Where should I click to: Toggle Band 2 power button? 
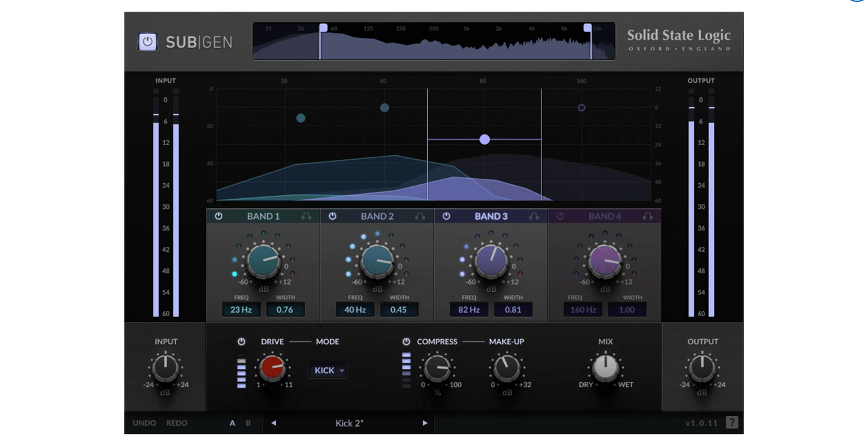click(x=332, y=216)
